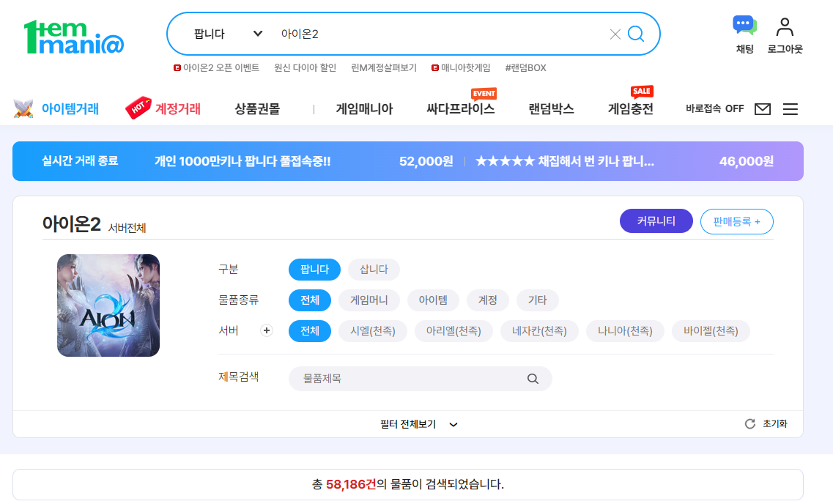Screen dimensions: 833x504
Task: Select the 팝니다 option under 구분
Action: pyautogui.click(x=314, y=270)
